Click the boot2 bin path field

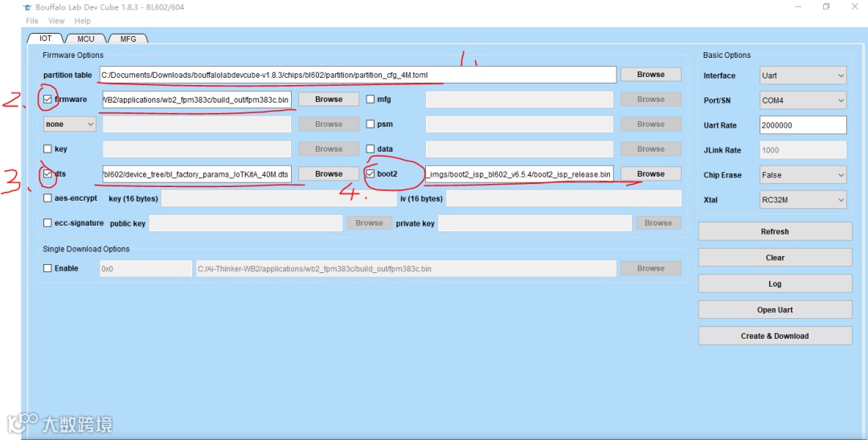tap(519, 174)
